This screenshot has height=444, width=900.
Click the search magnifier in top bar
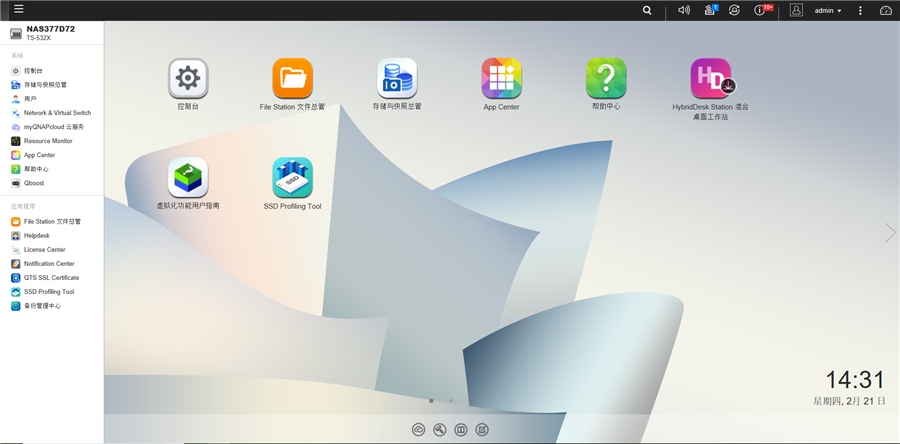[647, 10]
